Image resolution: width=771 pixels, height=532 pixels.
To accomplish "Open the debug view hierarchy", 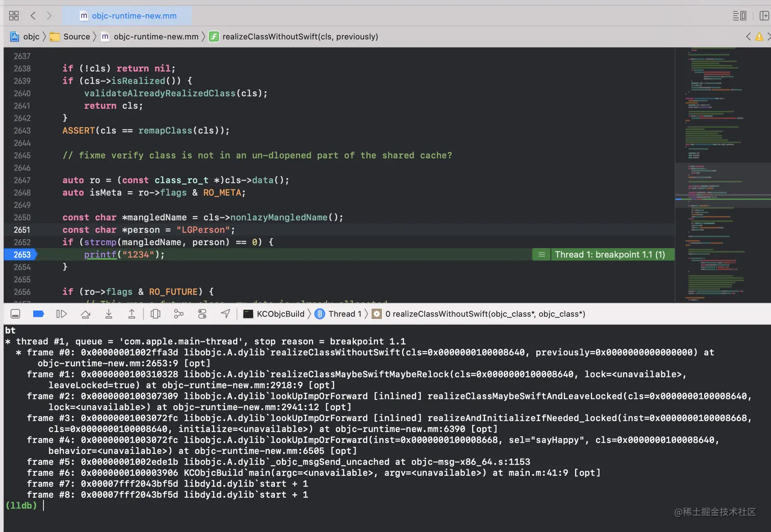I will [156, 314].
